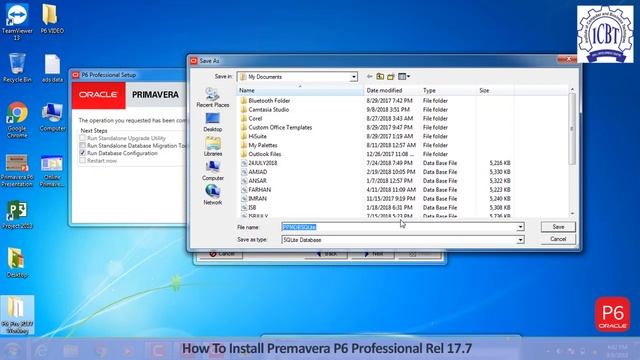The image size is (640, 360).
Task: Select the ANSAR database file
Action: tap(257, 181)
